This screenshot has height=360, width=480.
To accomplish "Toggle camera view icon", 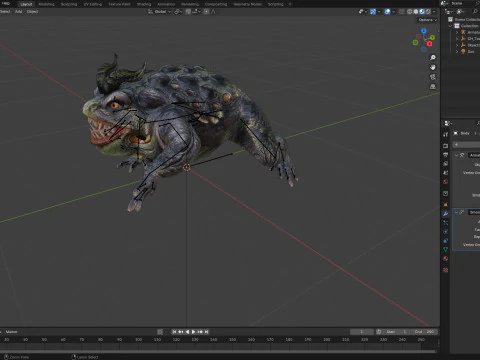I will 433,77.
